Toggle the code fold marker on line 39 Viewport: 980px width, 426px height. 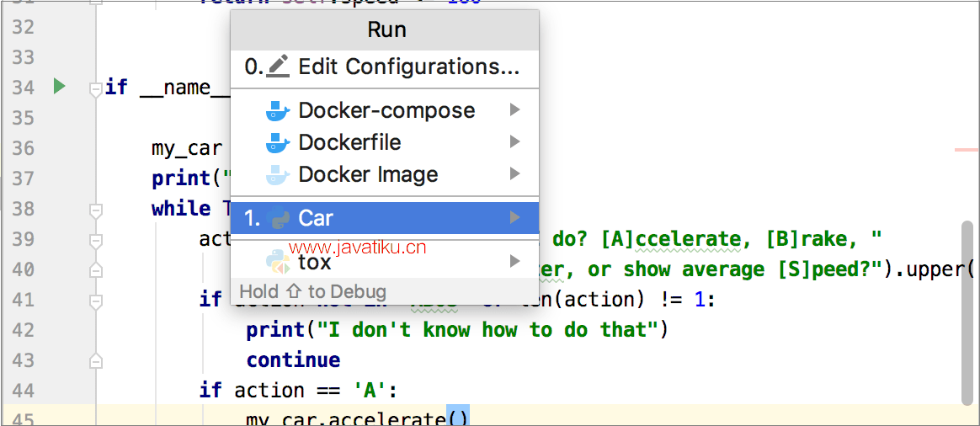(x=96, y=241)
